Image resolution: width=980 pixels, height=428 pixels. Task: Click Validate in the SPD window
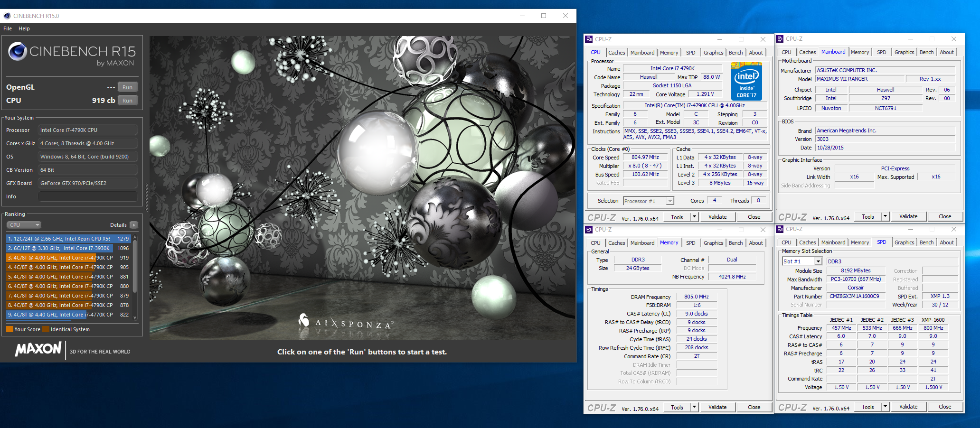point(908,407)
